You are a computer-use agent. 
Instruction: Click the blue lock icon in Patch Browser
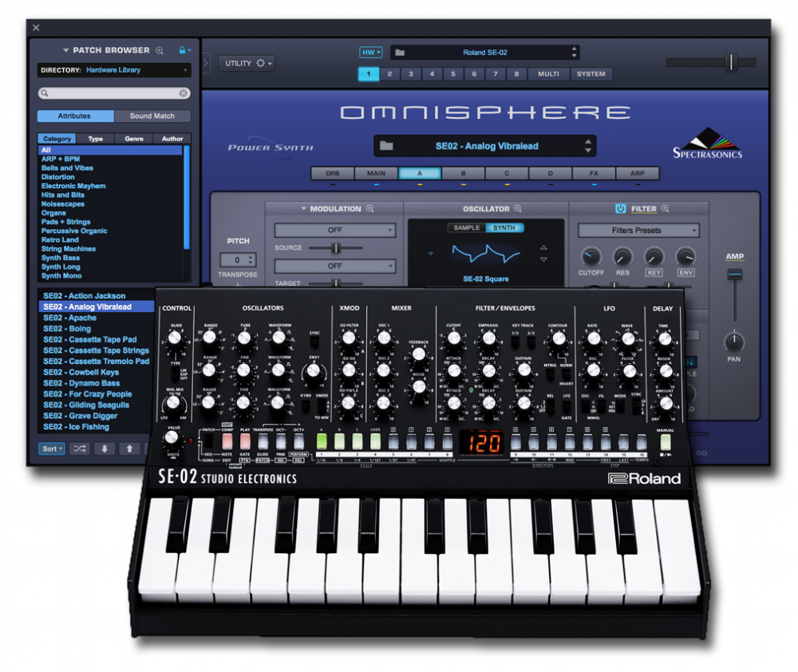tap(183, 50)
